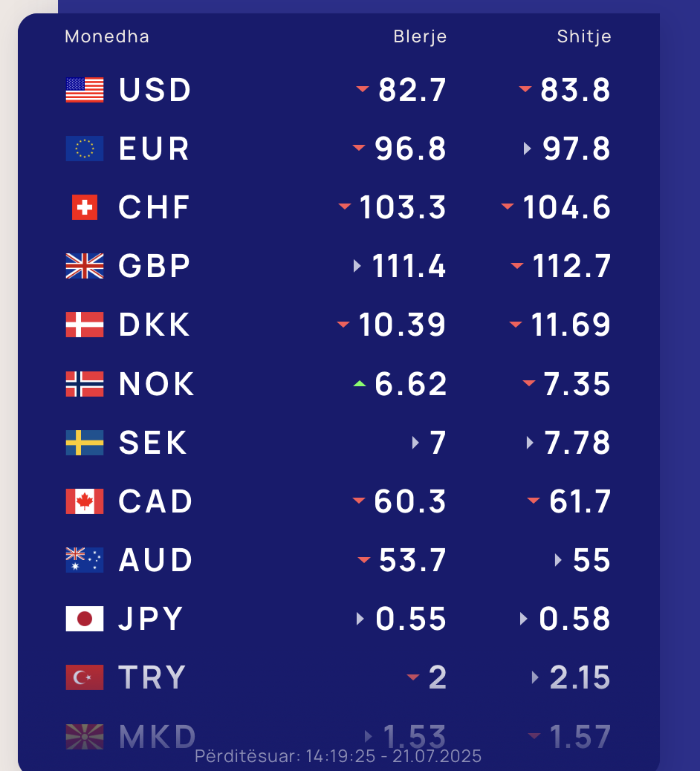
Task: Click the Norwegian flag icon
Action: click(85, 383)
